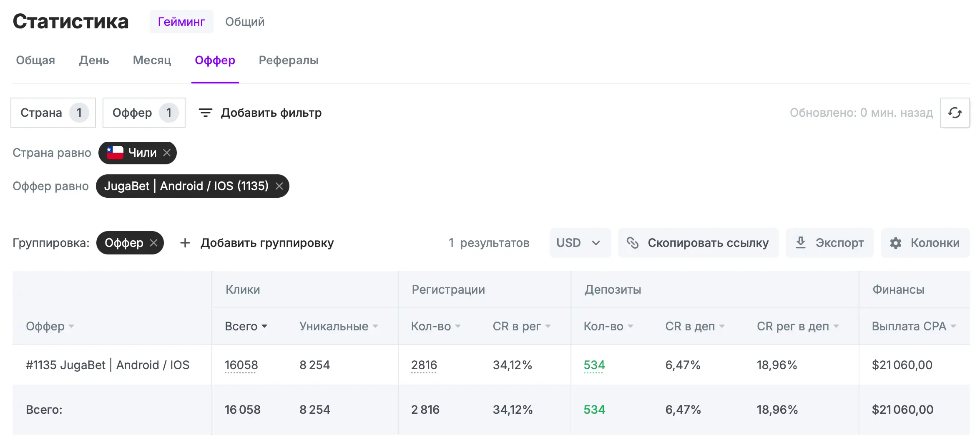Viewport: 980px width, 448px height.
Task: Switch to the Гейминг section
Action: coord(181,22)
